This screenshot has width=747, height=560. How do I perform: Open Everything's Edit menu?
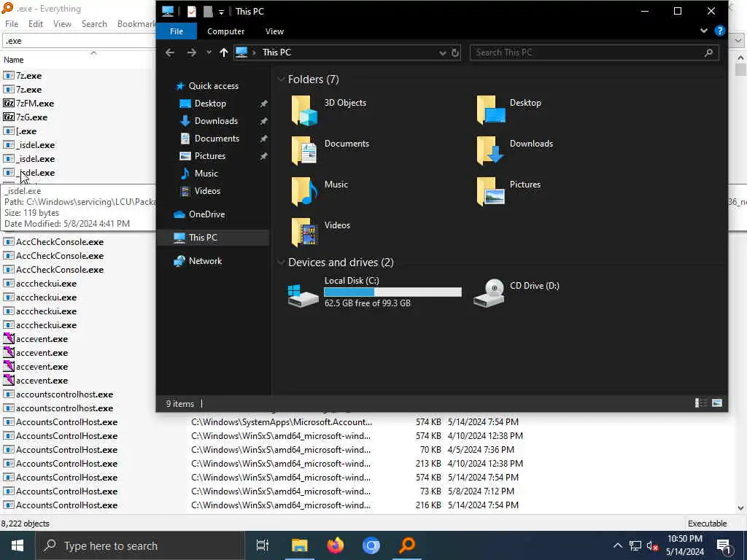pos(36,24)
